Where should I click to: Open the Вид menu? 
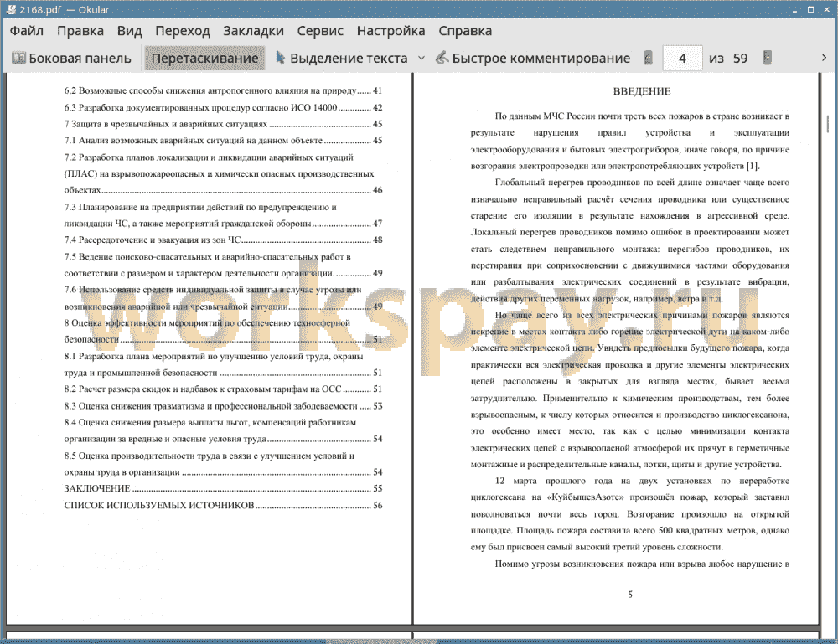tap(129, 31)
